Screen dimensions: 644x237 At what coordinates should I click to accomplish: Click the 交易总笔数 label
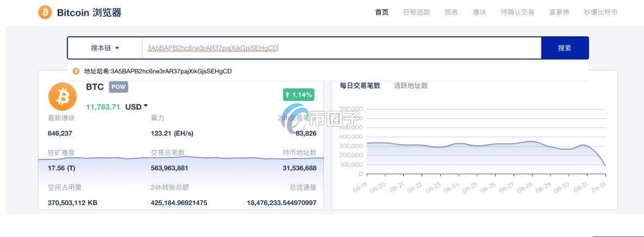[x=168, y=152]
